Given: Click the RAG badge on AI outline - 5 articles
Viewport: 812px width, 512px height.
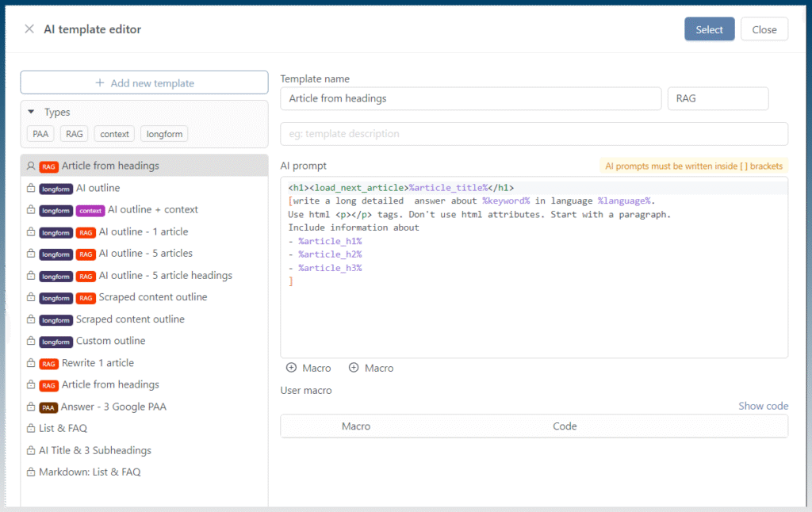Looking at the screenshot, I should [x=86, y=254].
